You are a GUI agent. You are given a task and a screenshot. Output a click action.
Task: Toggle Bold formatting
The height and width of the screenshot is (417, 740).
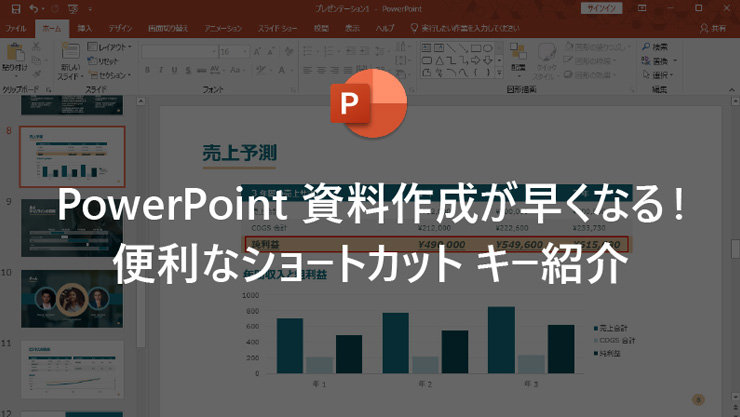coord(147,70)
